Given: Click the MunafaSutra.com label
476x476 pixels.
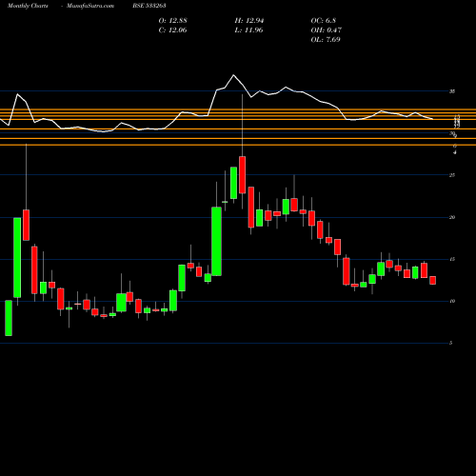Looking at the screenshot, I should click(x=90, y=6).
